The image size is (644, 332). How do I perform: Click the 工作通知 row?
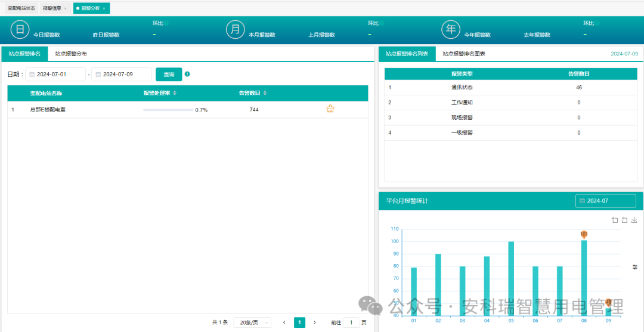tap(510, 103)
